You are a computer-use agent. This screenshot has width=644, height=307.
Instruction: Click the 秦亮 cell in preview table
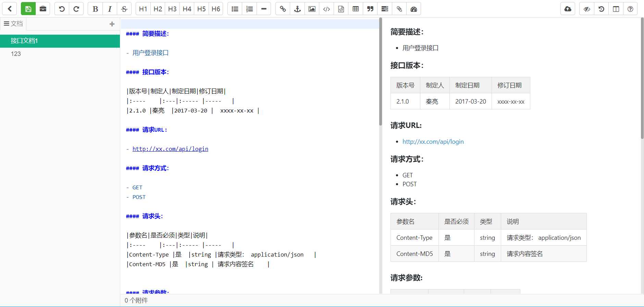click(435, 102)
